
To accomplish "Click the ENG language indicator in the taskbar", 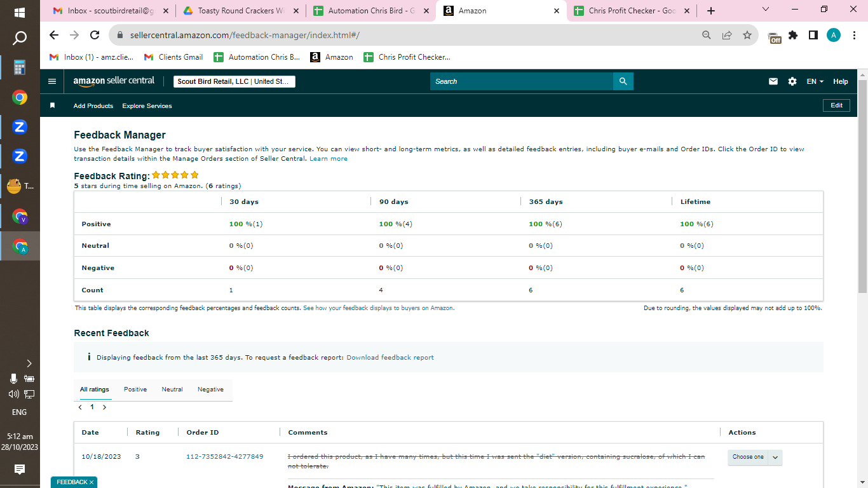I will point(20,412).
